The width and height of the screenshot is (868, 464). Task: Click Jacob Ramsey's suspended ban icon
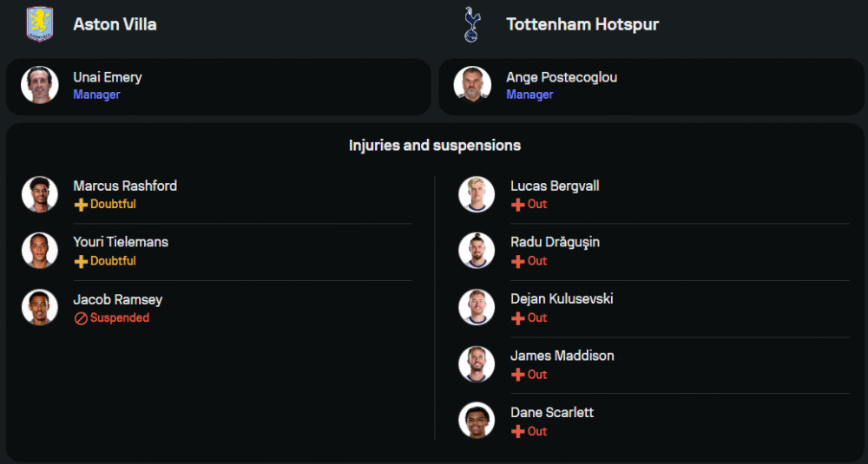click(x=81, y=318)
